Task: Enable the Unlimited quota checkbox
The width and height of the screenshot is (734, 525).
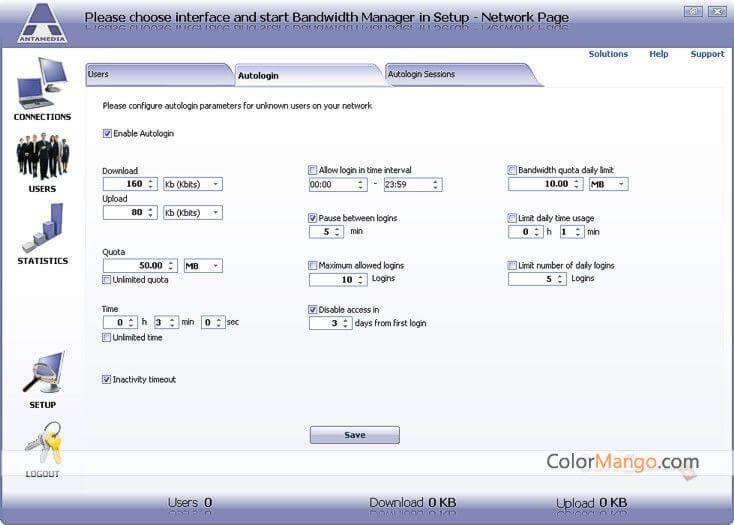Action: pyautogui.click(x=108, y=280)
